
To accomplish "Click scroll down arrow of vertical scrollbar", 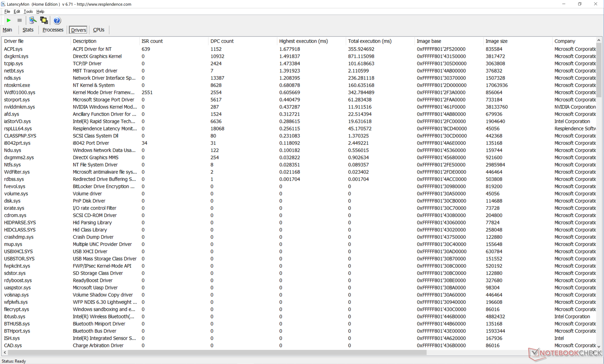I will [x=599, y=346].
